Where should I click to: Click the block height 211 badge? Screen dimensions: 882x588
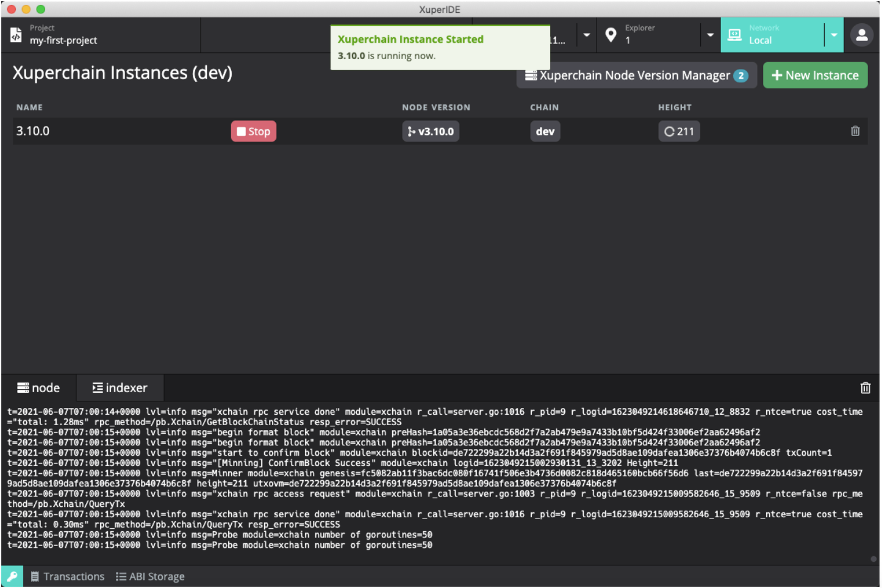pyautogui.click(x=679, y=131)
